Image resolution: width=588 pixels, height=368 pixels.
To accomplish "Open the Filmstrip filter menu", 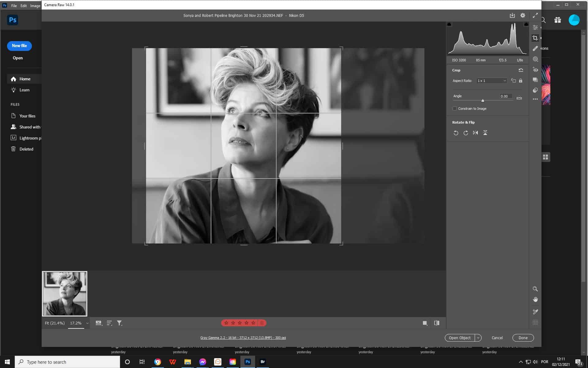I will [x=119, y=323].
